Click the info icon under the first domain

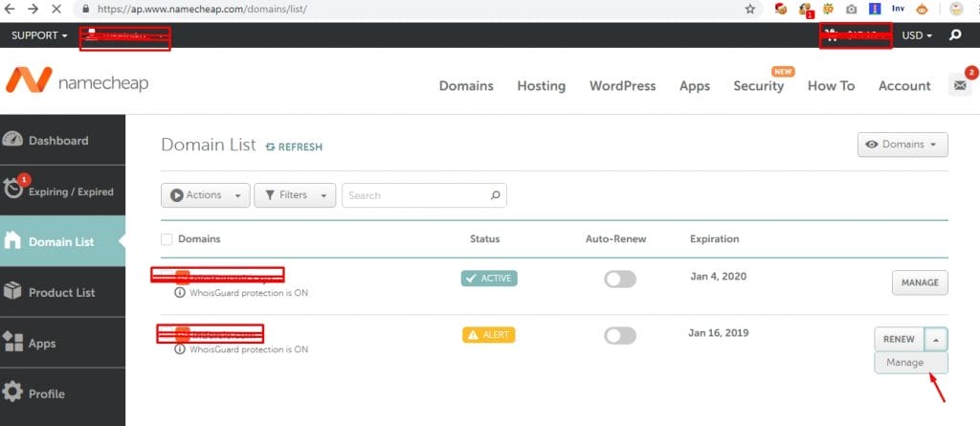tap(180, 293)
